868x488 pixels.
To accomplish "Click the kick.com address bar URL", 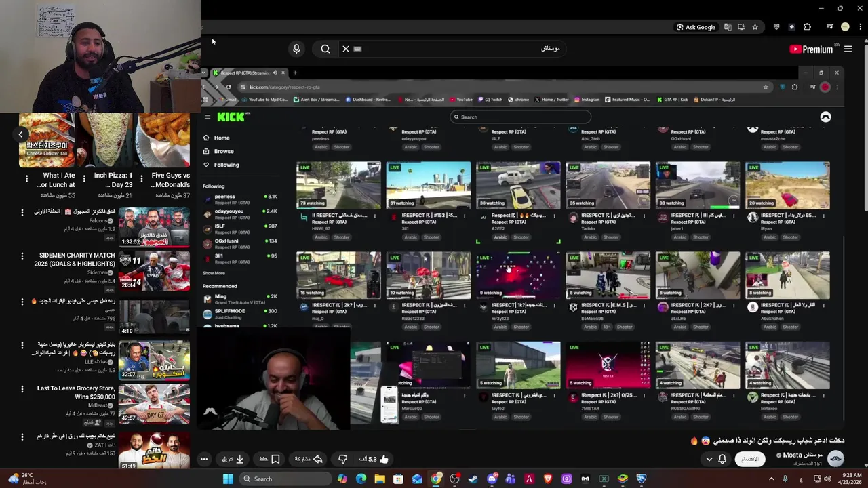I will 284,87.
